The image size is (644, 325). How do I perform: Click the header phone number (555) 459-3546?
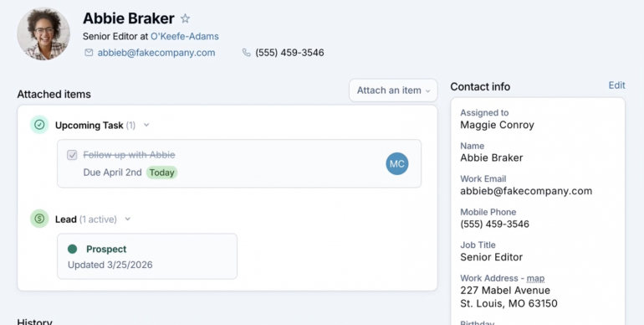click(289, 53)
